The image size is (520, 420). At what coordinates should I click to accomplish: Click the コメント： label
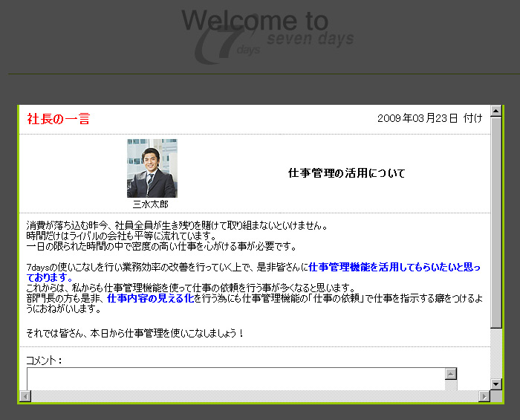pos(44,361)
